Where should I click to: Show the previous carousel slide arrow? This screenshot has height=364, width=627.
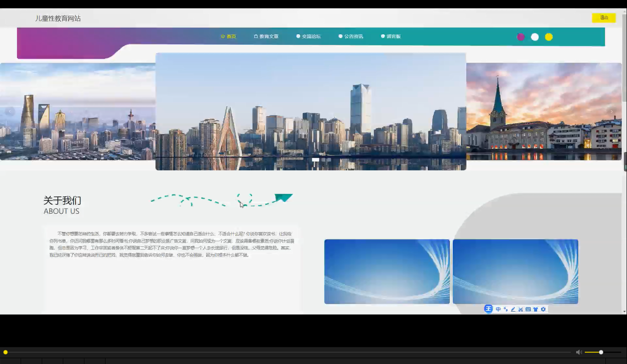pos(10,111)
